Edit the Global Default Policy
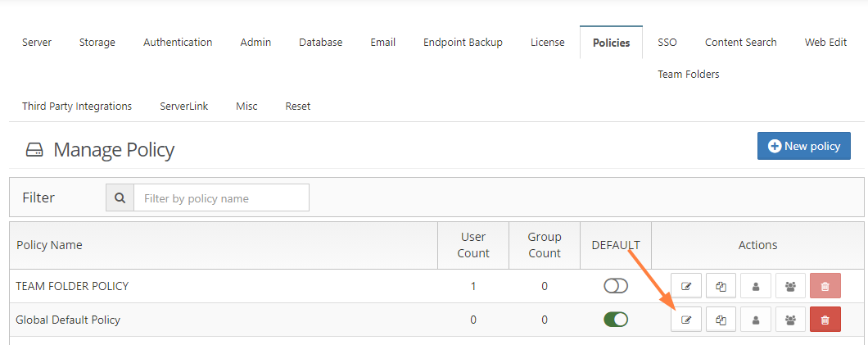The height and width of the screenshot is (345, 868). 686,320
